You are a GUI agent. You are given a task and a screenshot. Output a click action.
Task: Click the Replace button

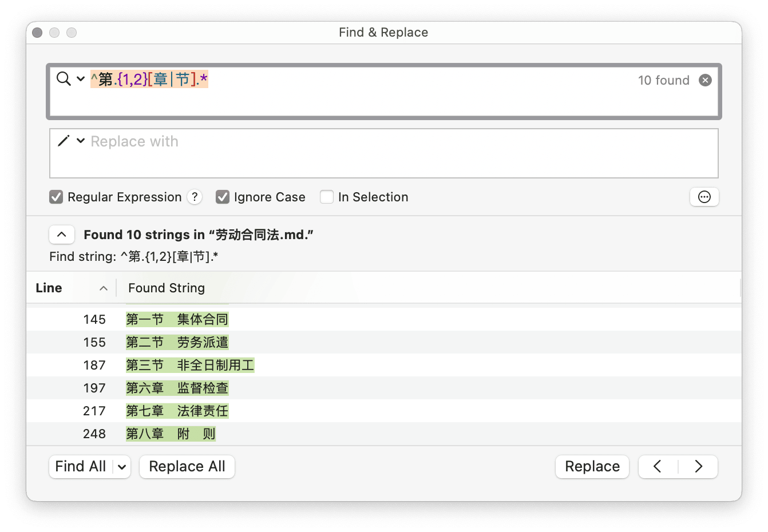point(592,467)
